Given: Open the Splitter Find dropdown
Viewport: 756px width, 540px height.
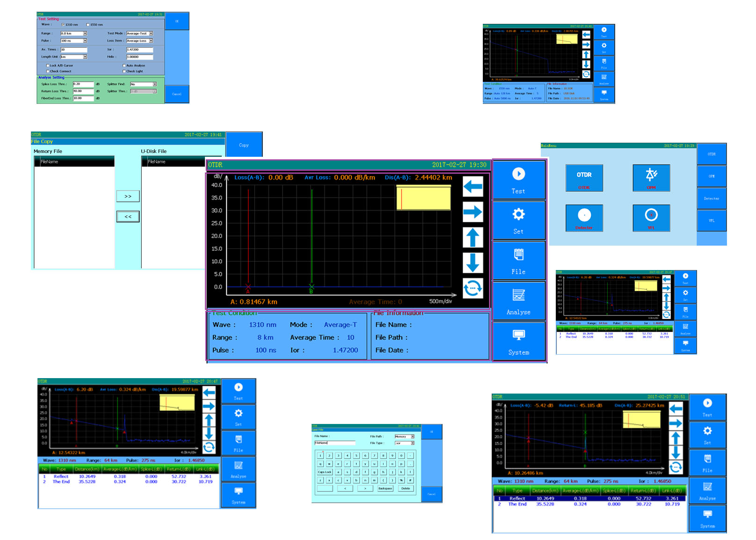Looking at the screenshot, I should [155, 84].
